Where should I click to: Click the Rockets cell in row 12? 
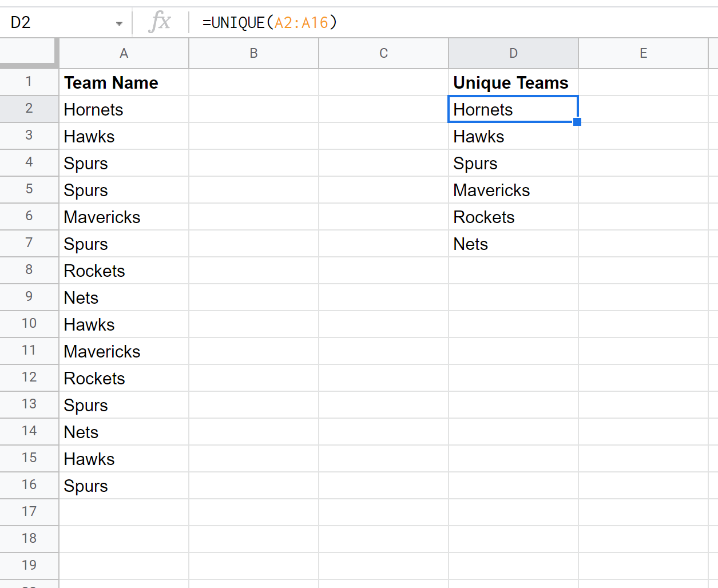124,378
